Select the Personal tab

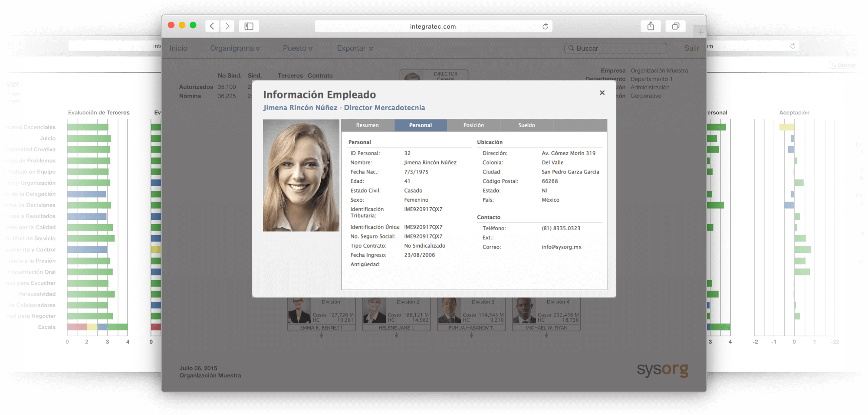coord(421,125)
